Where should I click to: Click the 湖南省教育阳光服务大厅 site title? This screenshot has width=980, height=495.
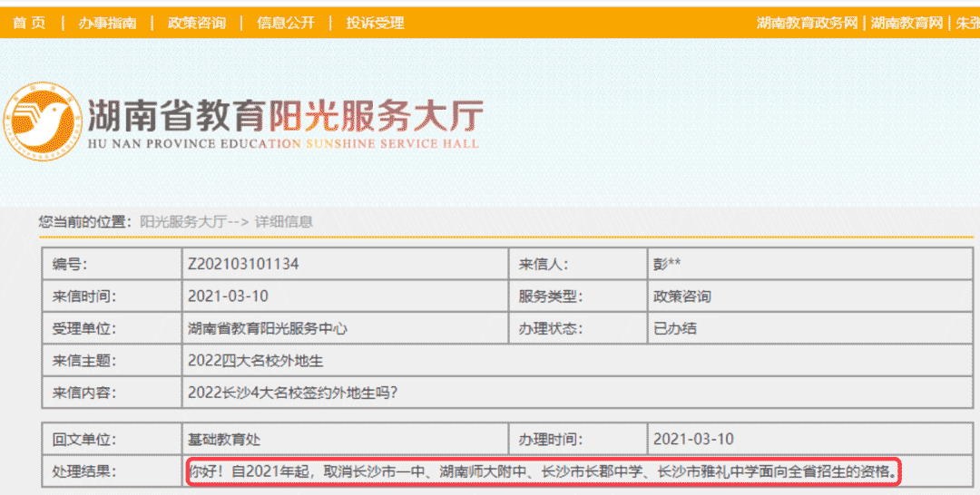click(x=285, y=116)
